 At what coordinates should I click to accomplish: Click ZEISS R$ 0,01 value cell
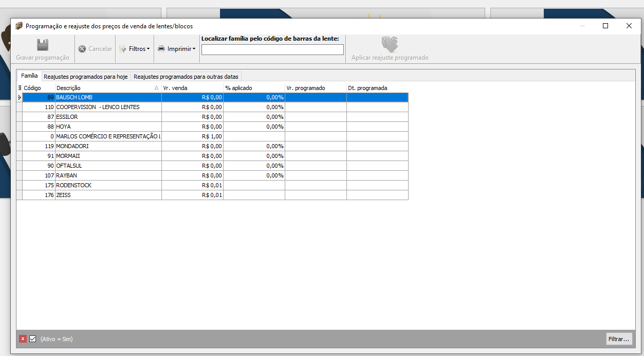tap(193, 195)
